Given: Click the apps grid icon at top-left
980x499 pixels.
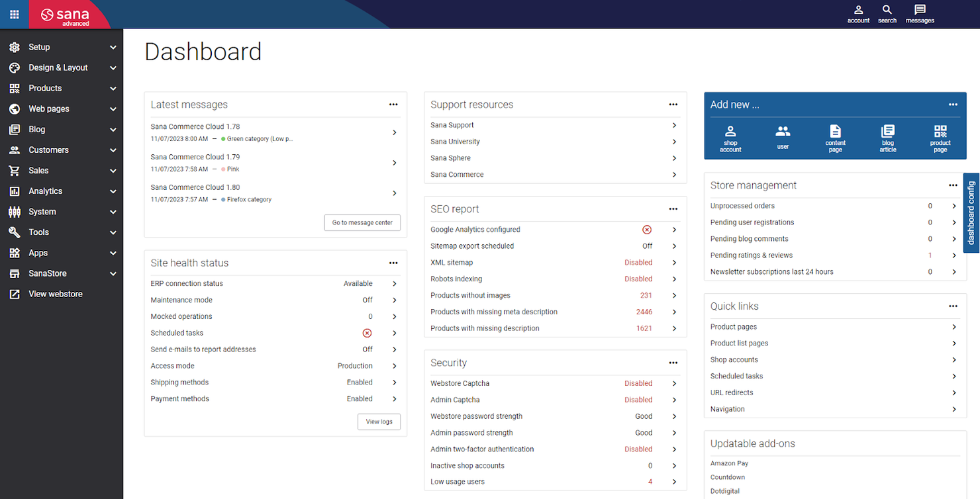Looking at the screenshot, I should [14, 14].
